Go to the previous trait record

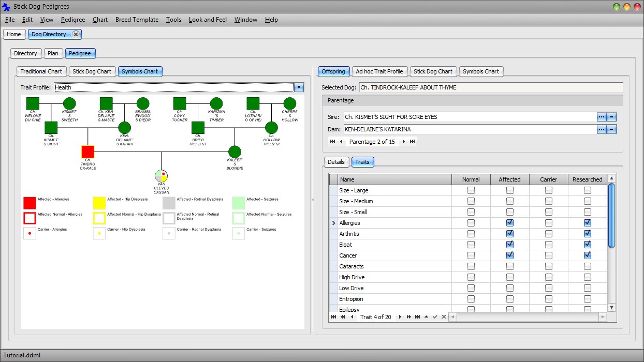pos(352,317)
